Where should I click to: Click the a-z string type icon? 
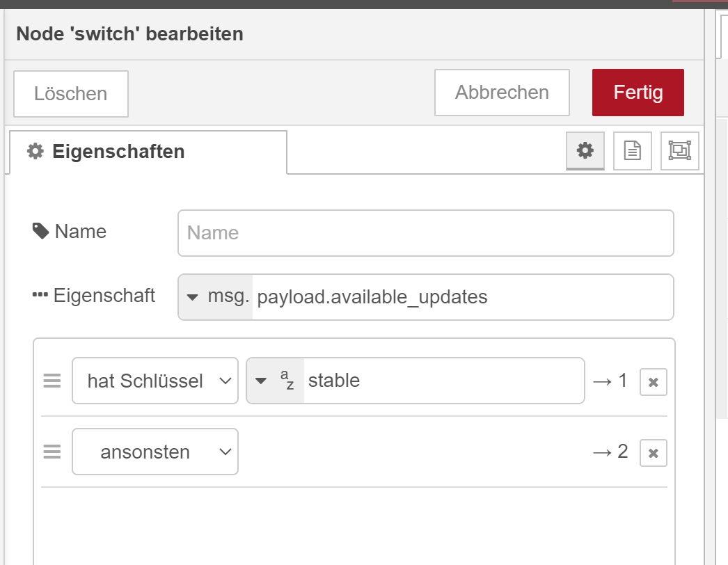[287, 380]
